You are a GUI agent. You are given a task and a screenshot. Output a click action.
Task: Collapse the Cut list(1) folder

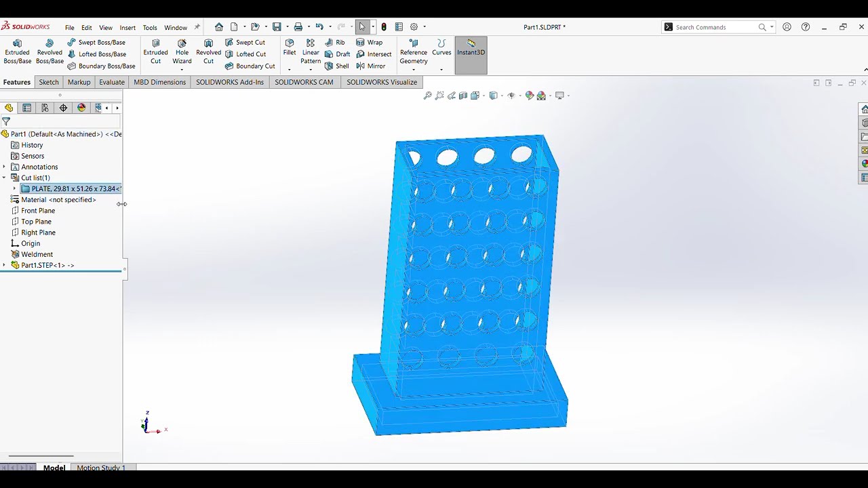point(4,178)
